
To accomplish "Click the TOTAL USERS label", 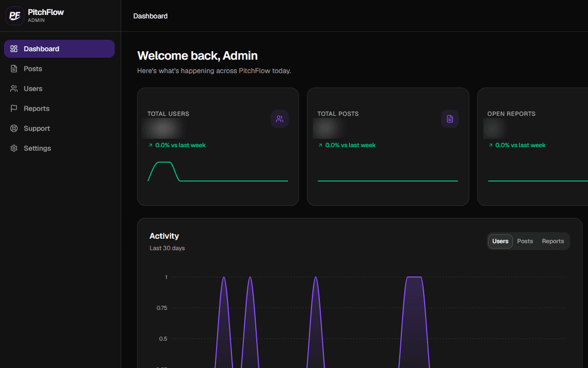I will 168,114.
